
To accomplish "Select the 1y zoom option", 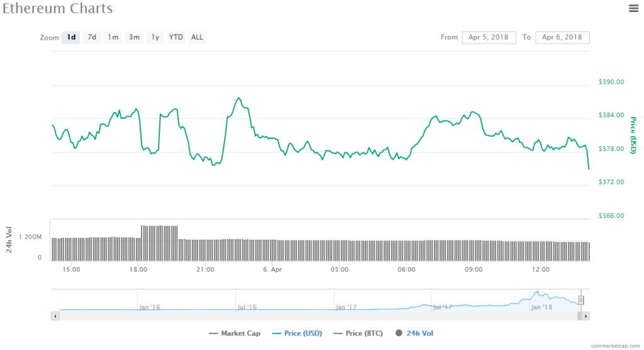I will point(155,37).
